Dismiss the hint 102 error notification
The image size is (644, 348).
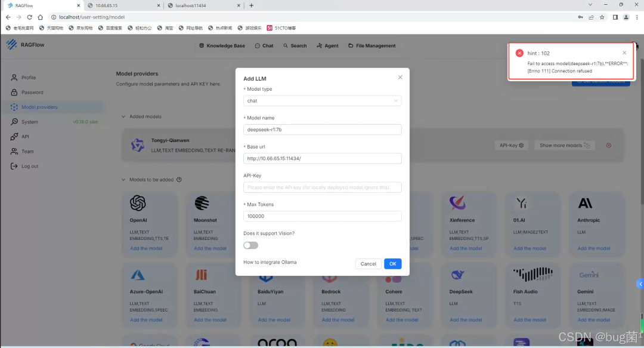click(624, 53)
